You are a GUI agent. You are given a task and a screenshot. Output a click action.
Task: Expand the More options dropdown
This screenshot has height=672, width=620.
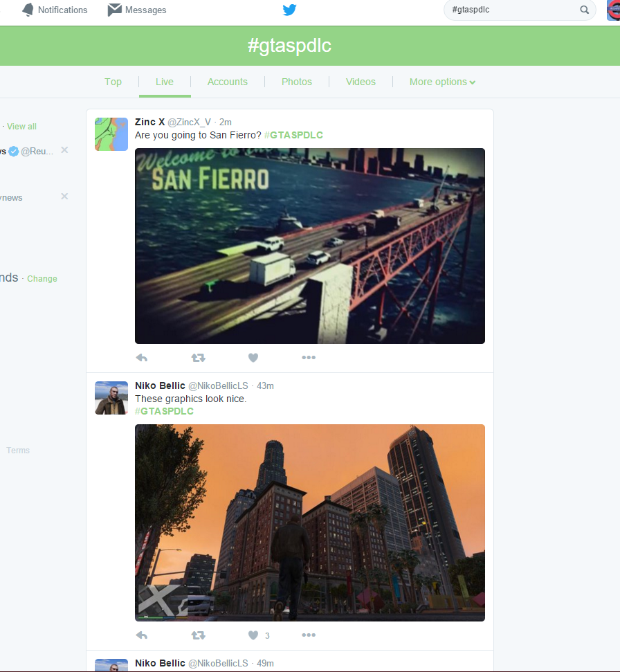click(x=442, y=82)
